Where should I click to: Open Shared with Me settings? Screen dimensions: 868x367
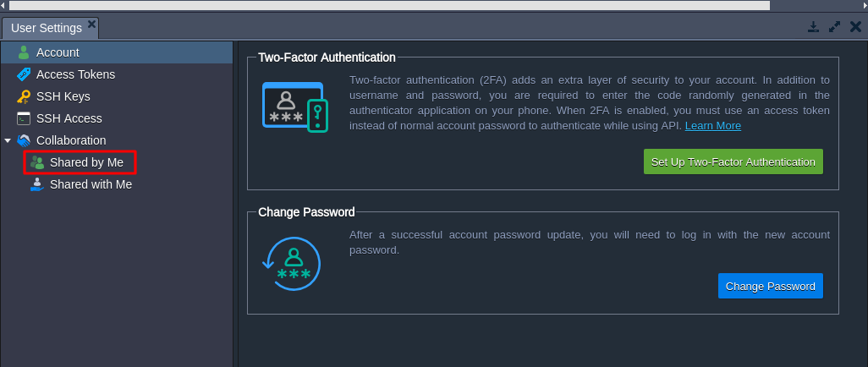coord(91,184)
